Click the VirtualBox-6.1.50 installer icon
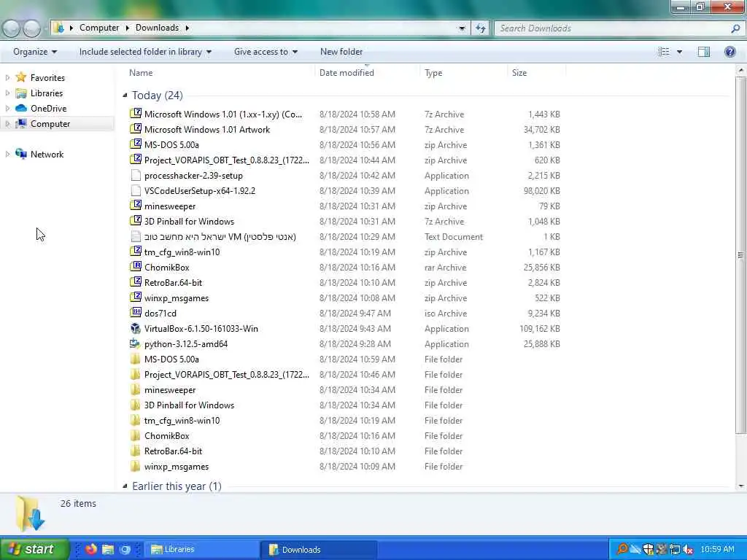 tap(136, 329)
